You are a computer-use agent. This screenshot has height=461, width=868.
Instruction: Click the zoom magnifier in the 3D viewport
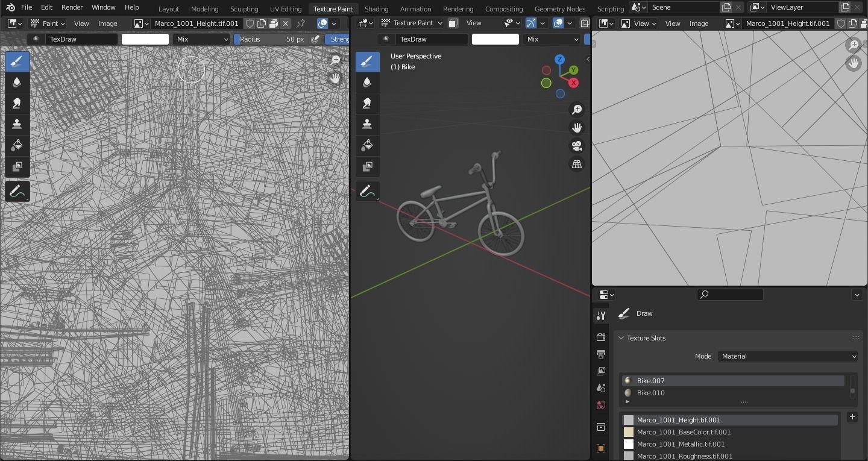point(577,109)
